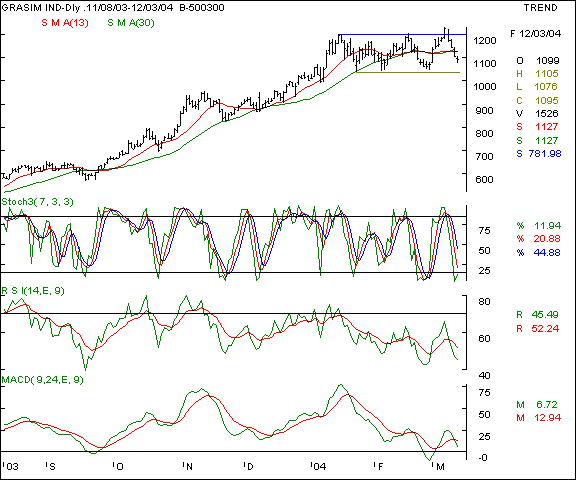
Task: Click the blue S value 781.98
Action: click(545, 154)
